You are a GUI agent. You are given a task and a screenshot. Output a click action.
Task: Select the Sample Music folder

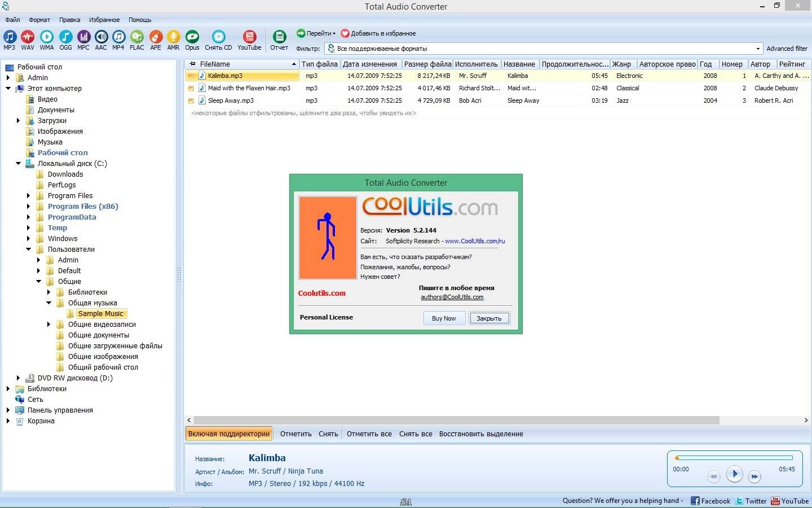coord(100,314)
